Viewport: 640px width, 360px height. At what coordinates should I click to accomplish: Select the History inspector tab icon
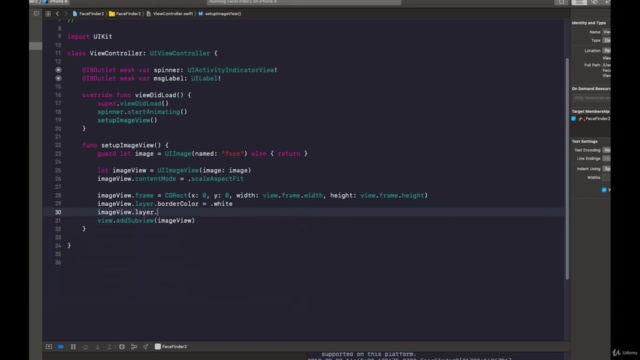pos(594,2)
